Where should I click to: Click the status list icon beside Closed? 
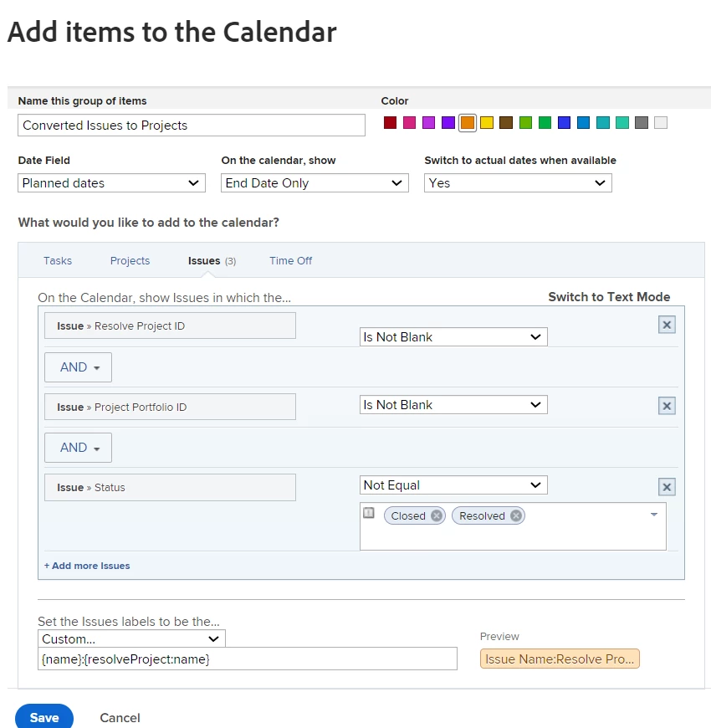tap(369, 514)
